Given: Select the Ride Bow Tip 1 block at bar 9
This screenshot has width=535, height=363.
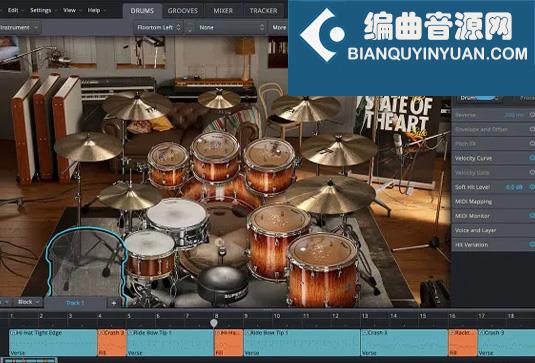Looking at the screenshot, I should click(302, 342).
